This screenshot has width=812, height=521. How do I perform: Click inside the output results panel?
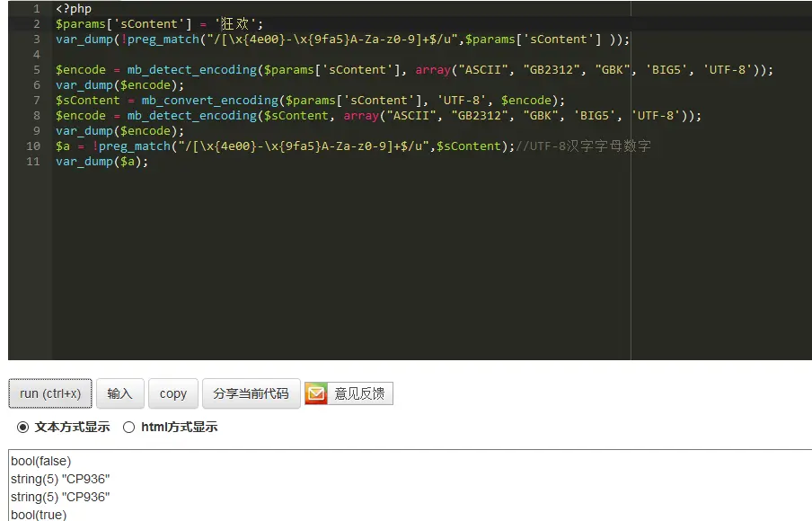point(404,485)
